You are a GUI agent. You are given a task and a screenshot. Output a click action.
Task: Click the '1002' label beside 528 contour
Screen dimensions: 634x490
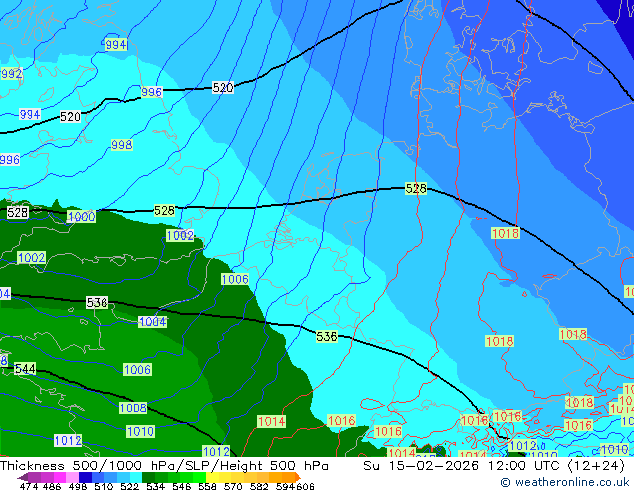(x=180, y=235)
